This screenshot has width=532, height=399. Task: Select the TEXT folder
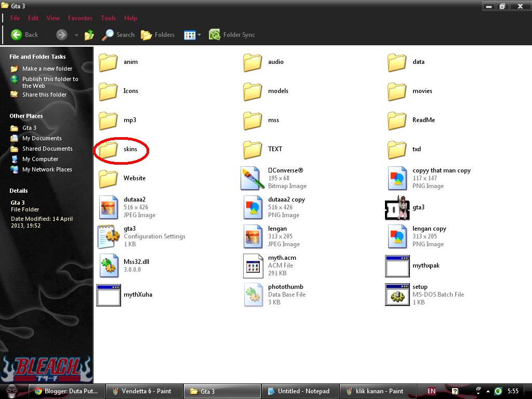pyautogui.click(x=262, y=150)
